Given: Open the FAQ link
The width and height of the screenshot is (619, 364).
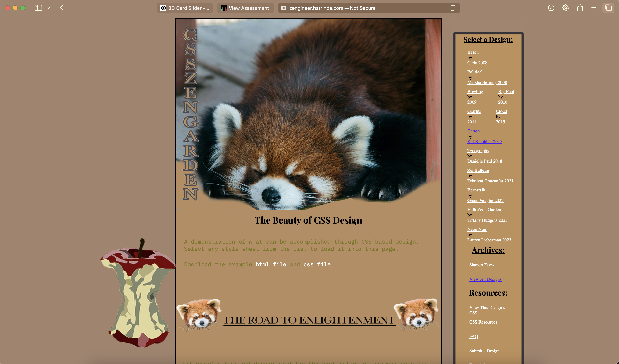Looking at the screenshot, I should click(x=474, y=336).
